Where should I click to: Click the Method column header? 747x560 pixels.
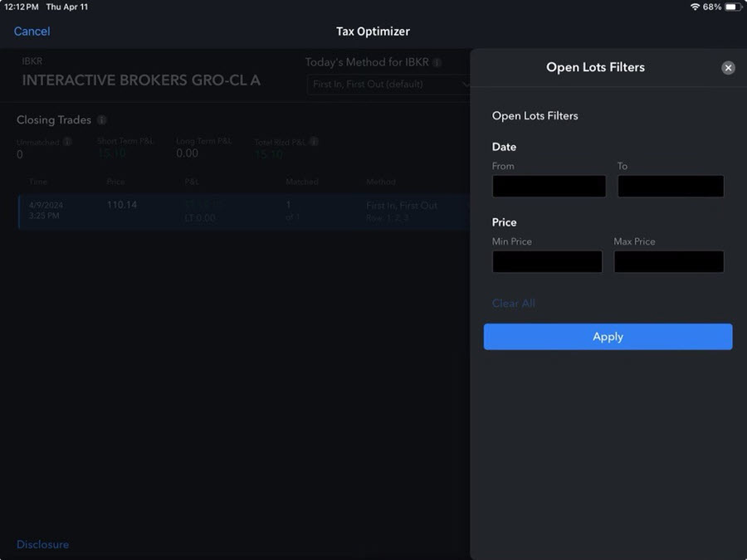pyautogui.click(x=380, y=181)
